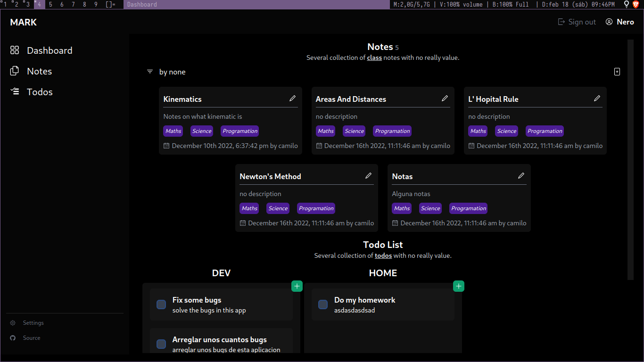The image size is (644, 362).
Task: Check the Arreglar unos cuantos bugs todo
Action: [161, 344]
